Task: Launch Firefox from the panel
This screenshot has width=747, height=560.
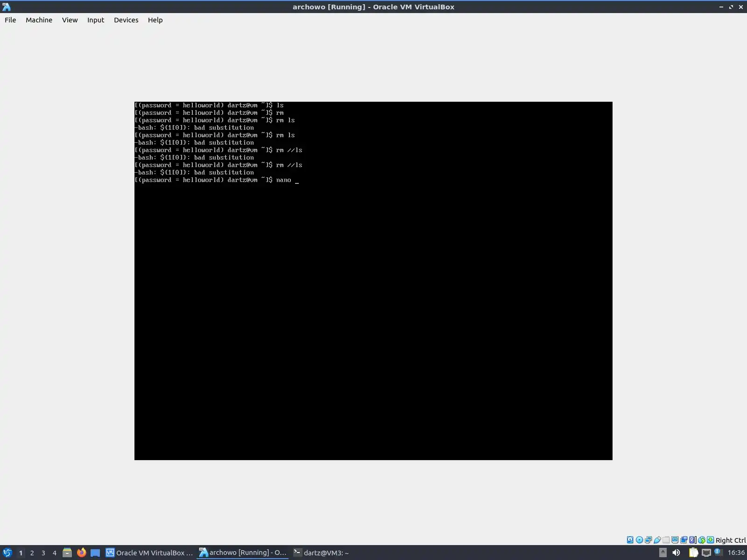Action: click(x=81, y=553)
